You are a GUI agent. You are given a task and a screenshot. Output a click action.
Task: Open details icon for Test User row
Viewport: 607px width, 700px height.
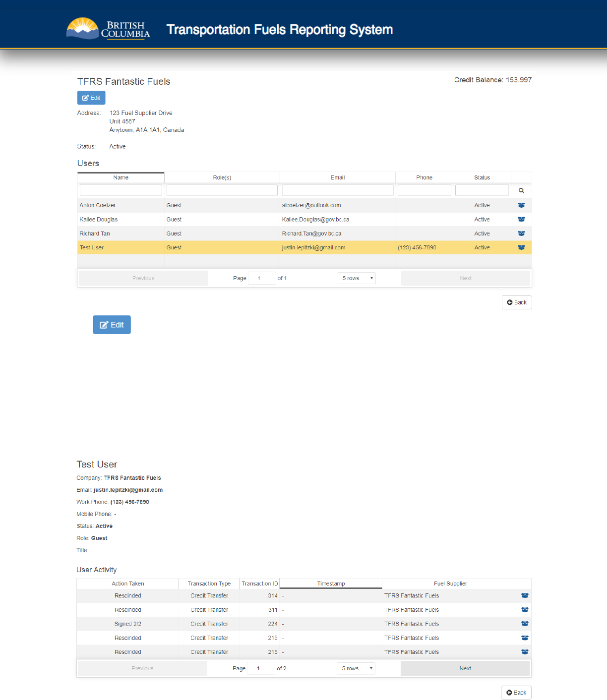coord(521,247)
